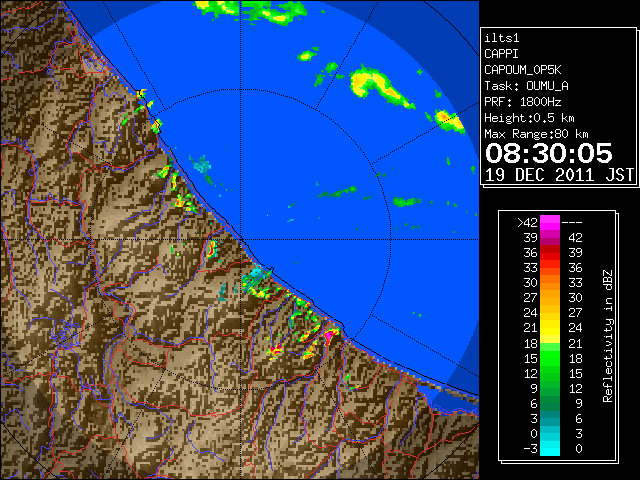The image size is (640, 480).
Task: Click the "Reflectivity in dBZ" vertical label
Action: (608, 336)
